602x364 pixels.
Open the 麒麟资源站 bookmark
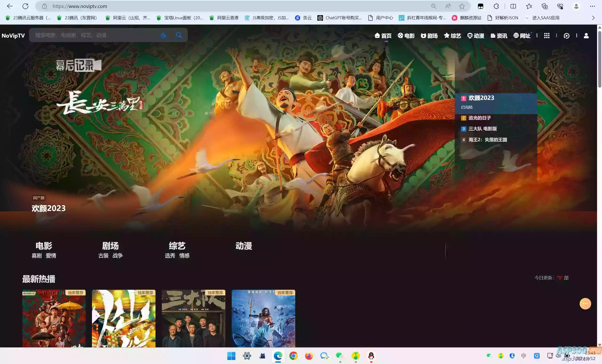[x=466, y=18]
